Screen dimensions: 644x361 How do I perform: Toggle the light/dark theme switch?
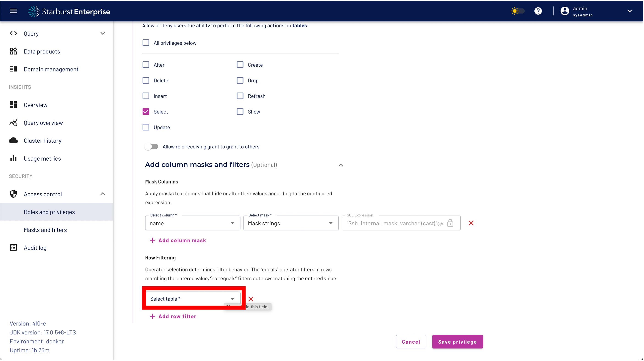pos(517,11)
